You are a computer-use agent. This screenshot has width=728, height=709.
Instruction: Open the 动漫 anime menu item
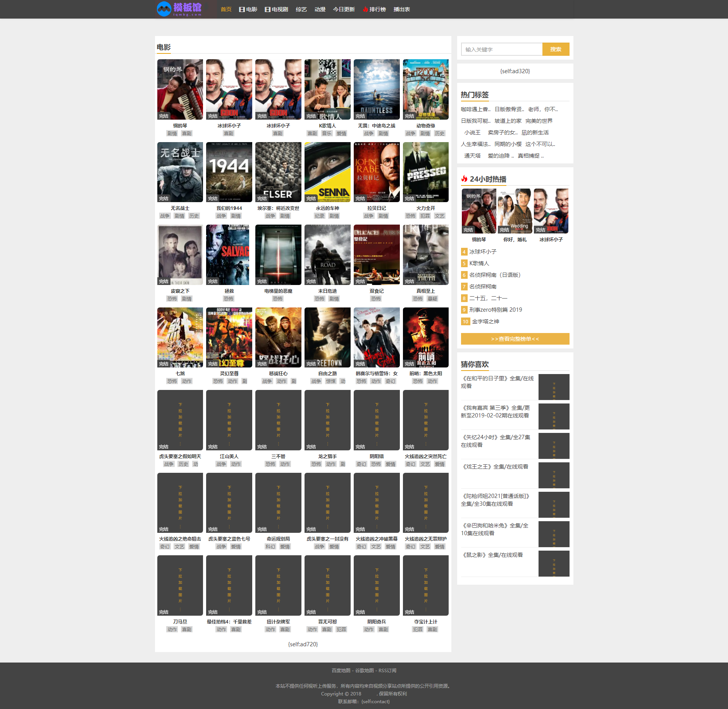click(x=320, y=9)
